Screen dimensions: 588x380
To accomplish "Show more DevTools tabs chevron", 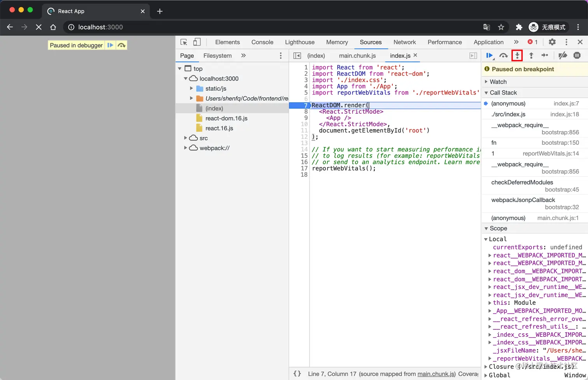I will pyautogui.click(x=516, y=42).
